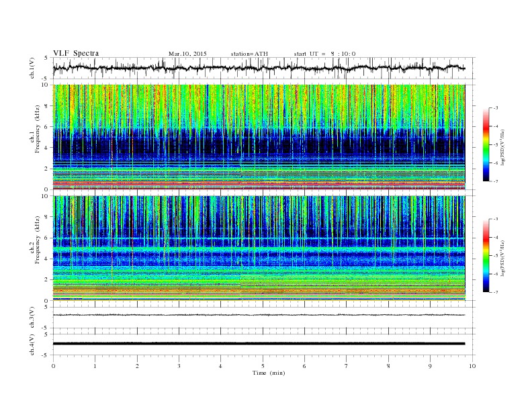Click the ch.1 waveform trace panel
Screen dimensions: 532x411
263,68
